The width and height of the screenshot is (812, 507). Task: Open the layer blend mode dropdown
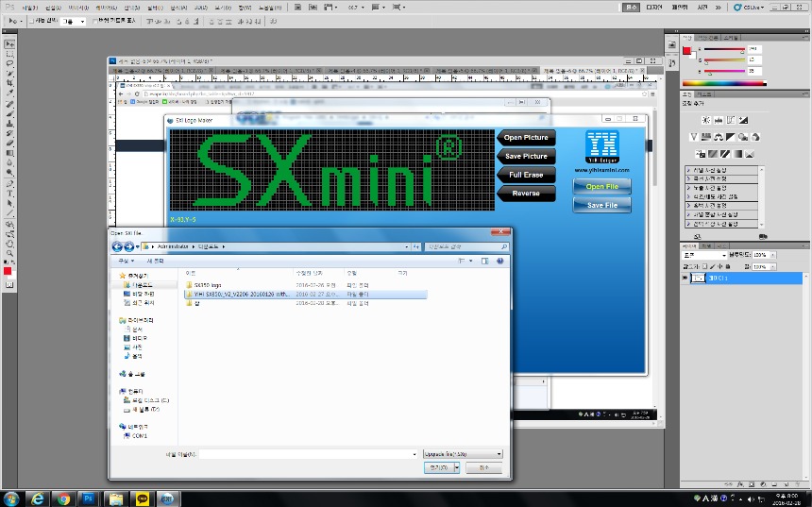[704, 255]
